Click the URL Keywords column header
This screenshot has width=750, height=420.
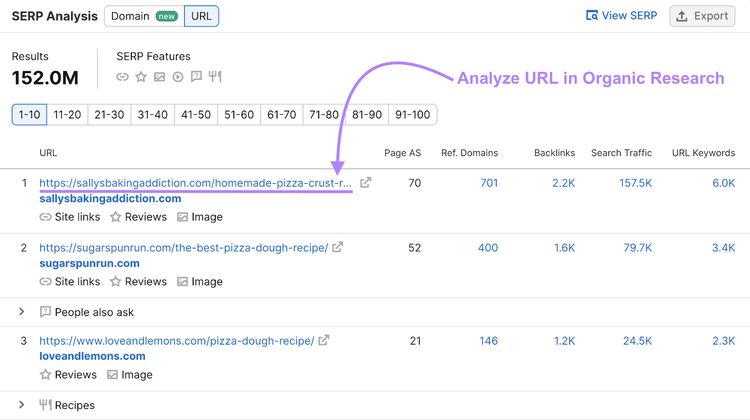703,153
